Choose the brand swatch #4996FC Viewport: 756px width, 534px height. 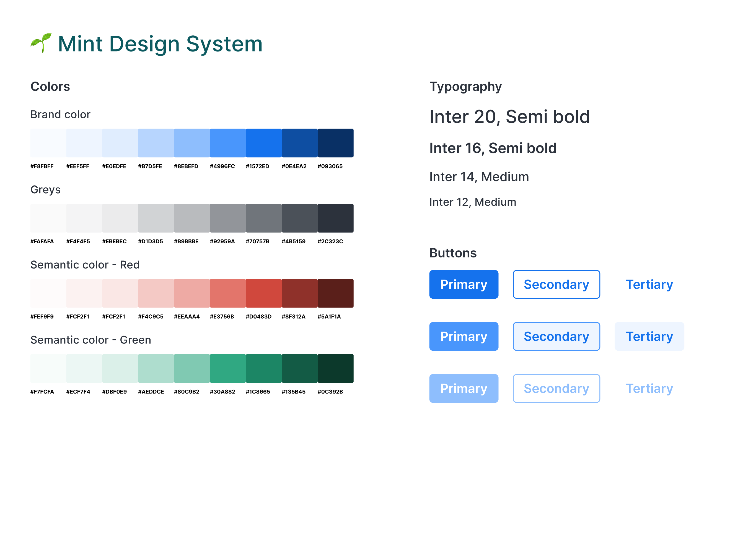coord(228,143)
